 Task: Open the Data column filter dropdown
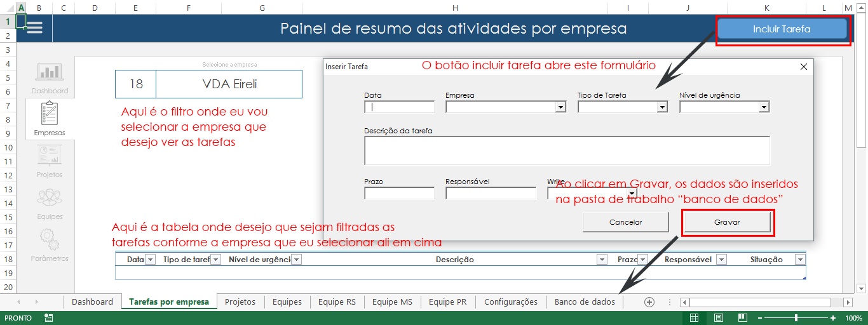150,259
